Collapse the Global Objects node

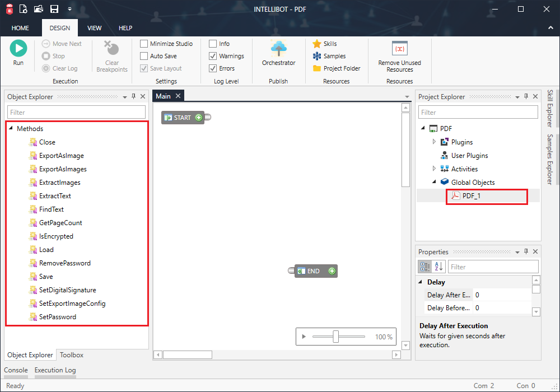(434, 181)
